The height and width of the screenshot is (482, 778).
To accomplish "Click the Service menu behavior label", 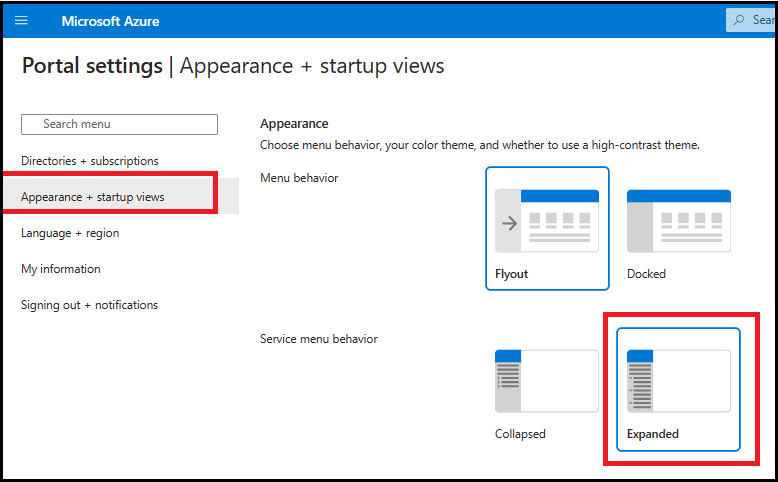I will [x=319, y=339].
